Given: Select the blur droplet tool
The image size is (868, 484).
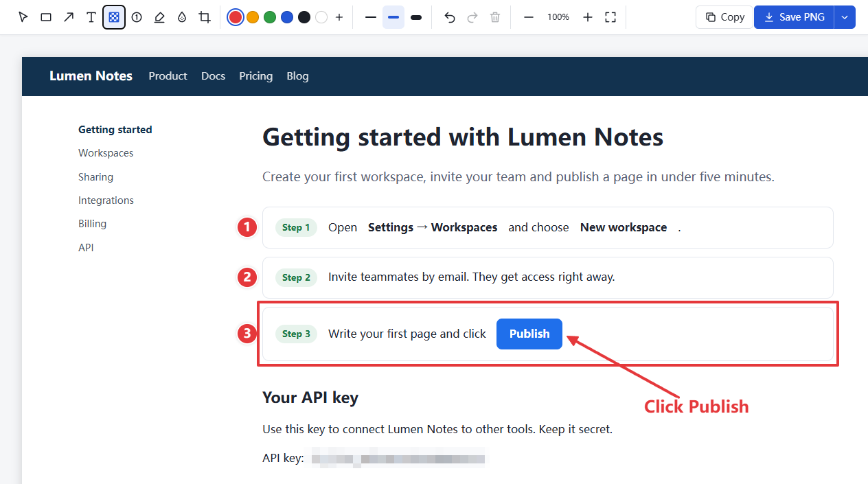Looking at the screenshot, I should (x=182, y=17).
